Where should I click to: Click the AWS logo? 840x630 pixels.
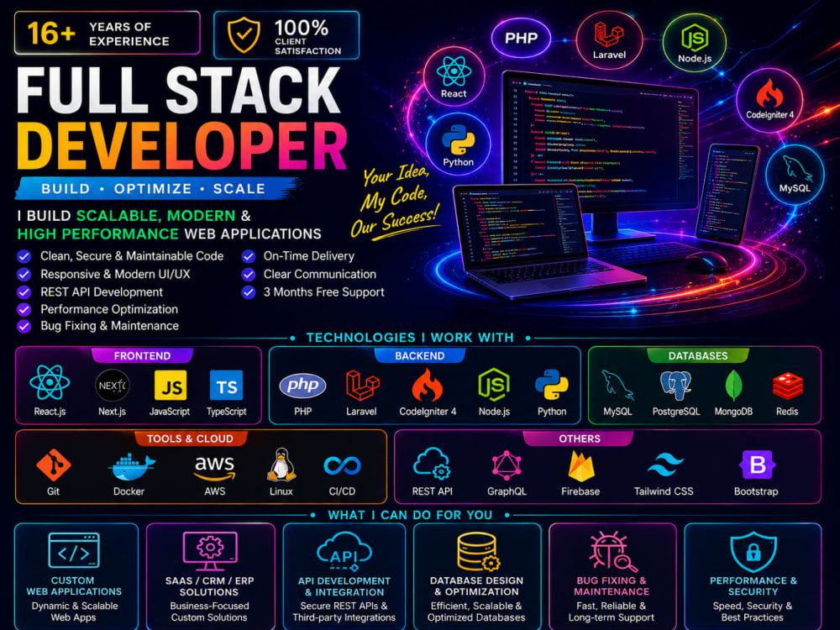point(214,468)
